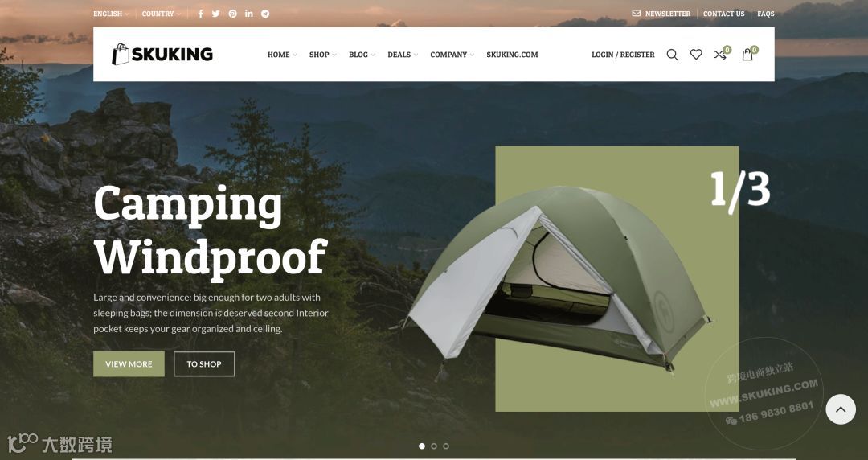Open the wishlist heart icon
The height and width of the screenshot is (460, 868).
[x=696, y=55]
